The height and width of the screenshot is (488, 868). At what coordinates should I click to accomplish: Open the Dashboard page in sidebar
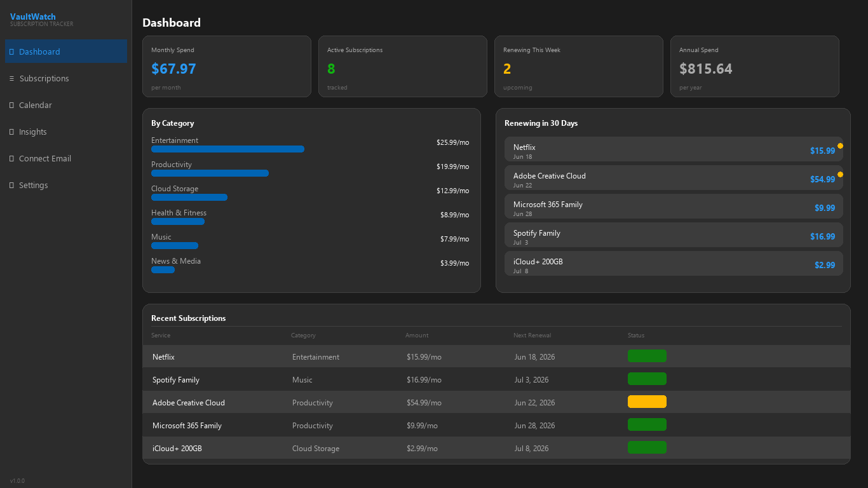click(66, 51)
